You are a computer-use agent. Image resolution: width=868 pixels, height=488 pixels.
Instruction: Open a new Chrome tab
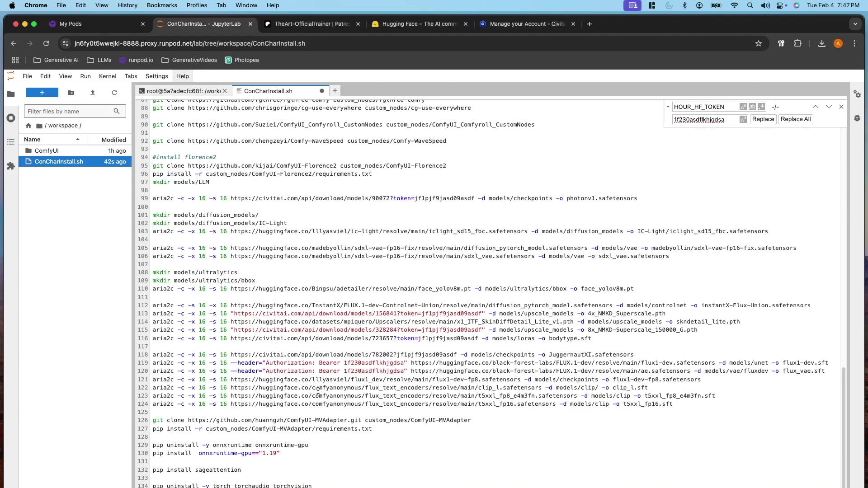pos(590,24)
